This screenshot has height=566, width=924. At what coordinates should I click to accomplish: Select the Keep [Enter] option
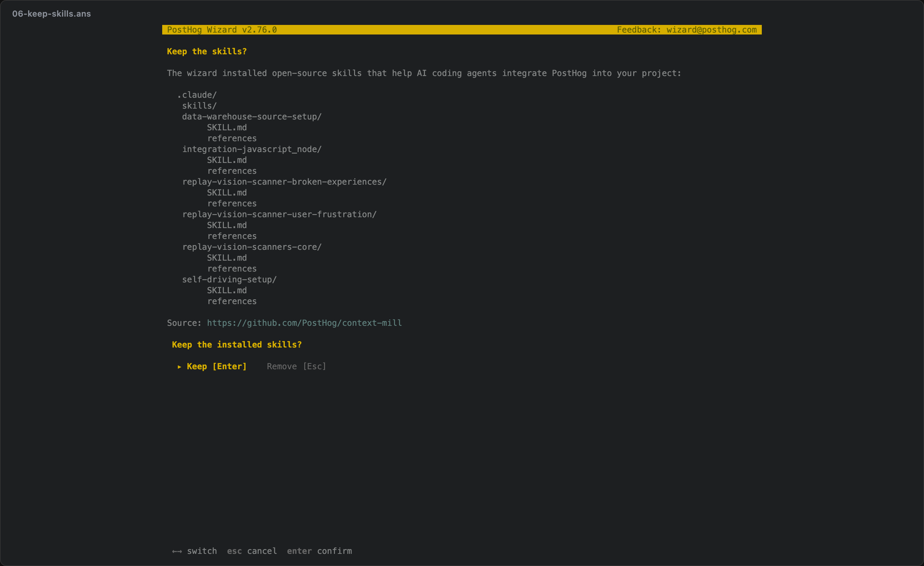217,366
